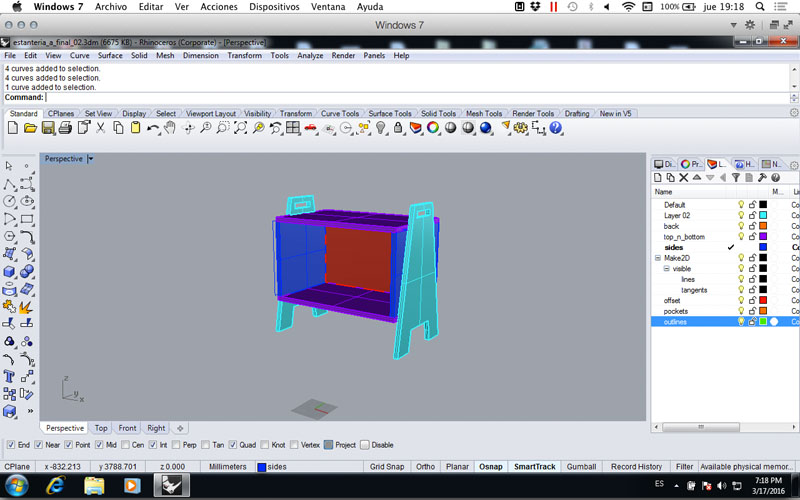Click the New file icon in Standard toolbar

pyautogui.click(x=13, y=128)
